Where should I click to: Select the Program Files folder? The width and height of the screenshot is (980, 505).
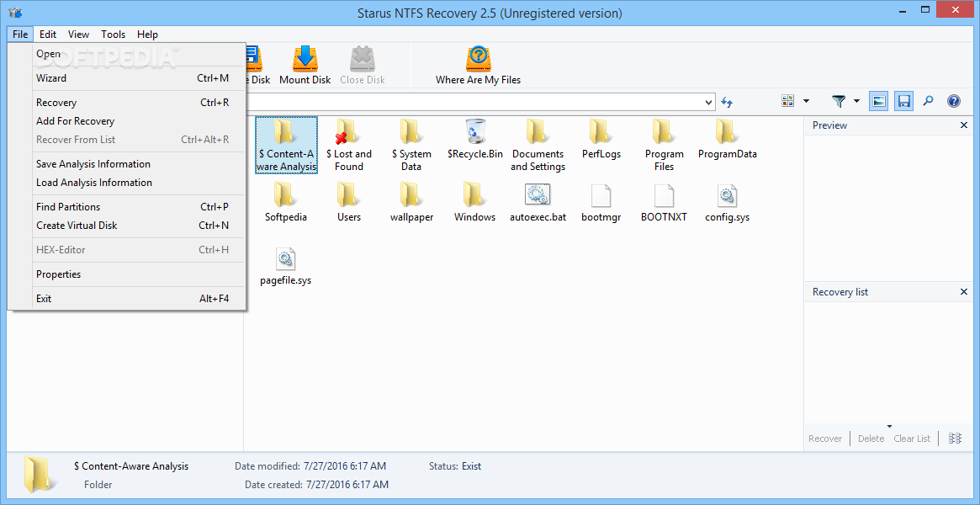(x=665, y=145)
